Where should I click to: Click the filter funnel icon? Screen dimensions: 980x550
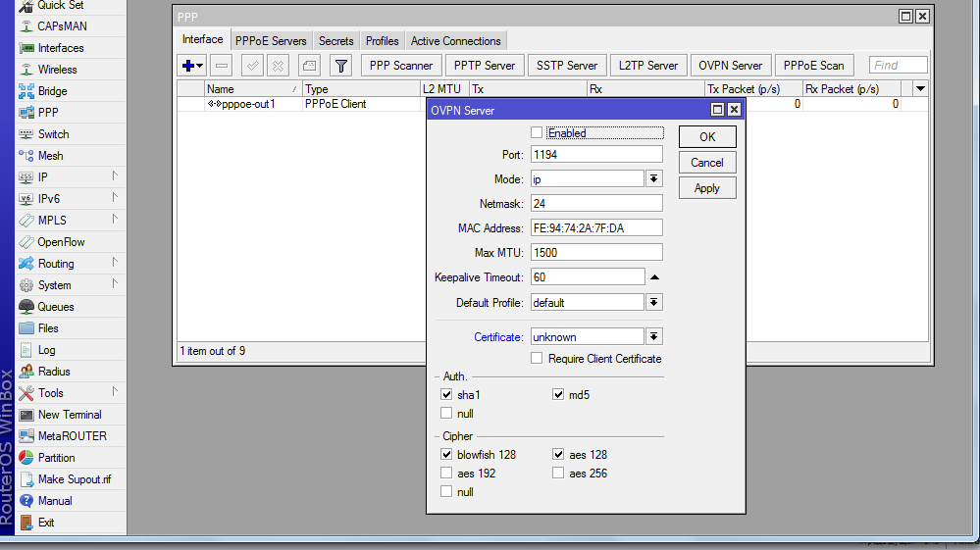(340, 66)
